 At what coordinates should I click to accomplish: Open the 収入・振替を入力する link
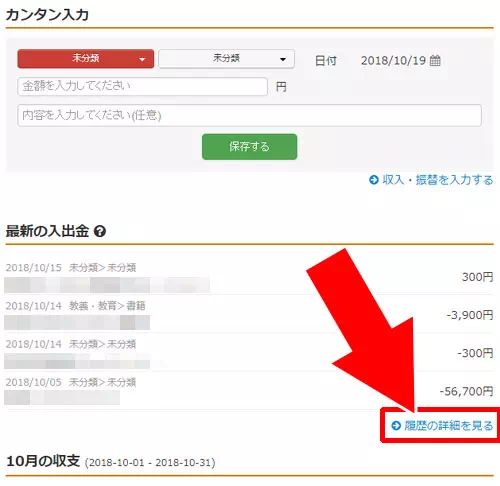pyautogui.click(x=431, y=180)
